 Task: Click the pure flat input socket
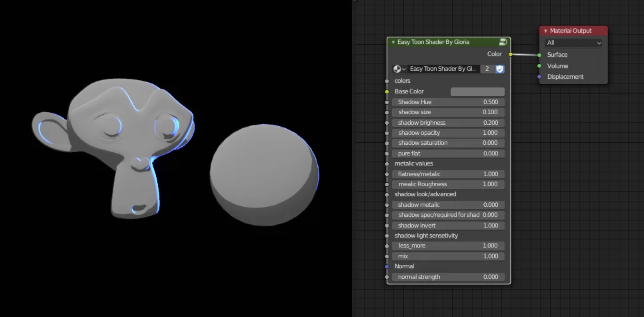[387, 153]
